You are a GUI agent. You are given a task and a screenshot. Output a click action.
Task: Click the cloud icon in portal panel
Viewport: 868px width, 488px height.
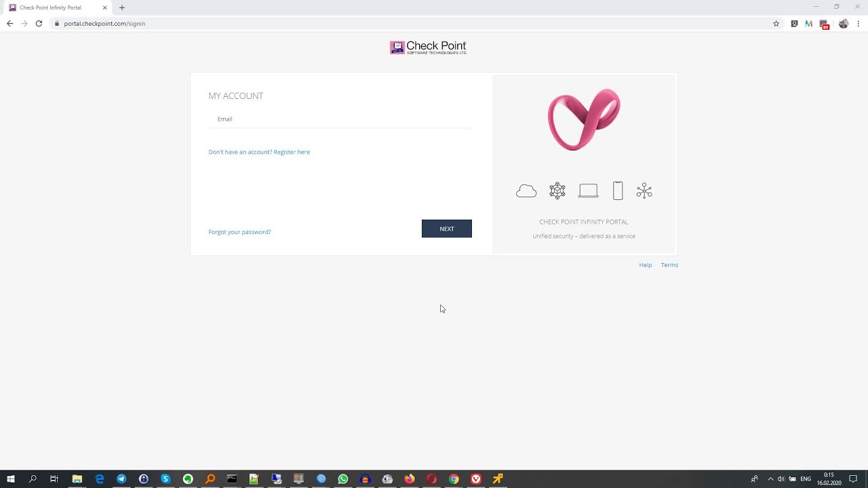(x=526, y=191)
